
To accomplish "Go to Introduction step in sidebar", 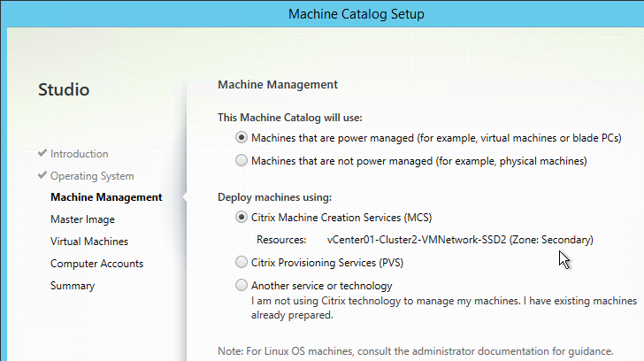I will (x=80, y=154).
